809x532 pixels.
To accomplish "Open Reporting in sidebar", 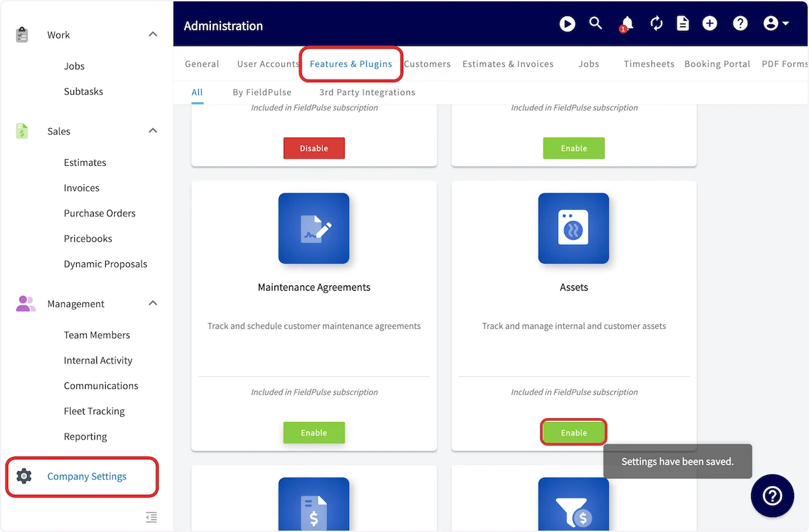I will click(86, 437).
